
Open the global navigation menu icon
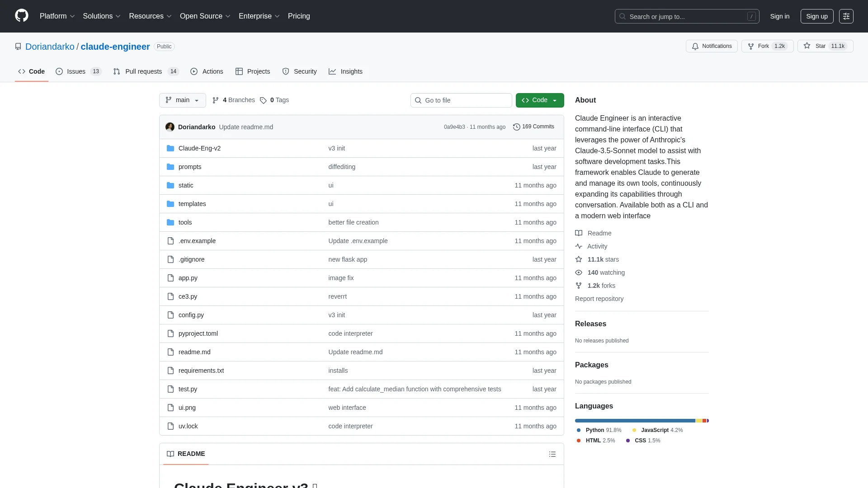click(846, 16)
